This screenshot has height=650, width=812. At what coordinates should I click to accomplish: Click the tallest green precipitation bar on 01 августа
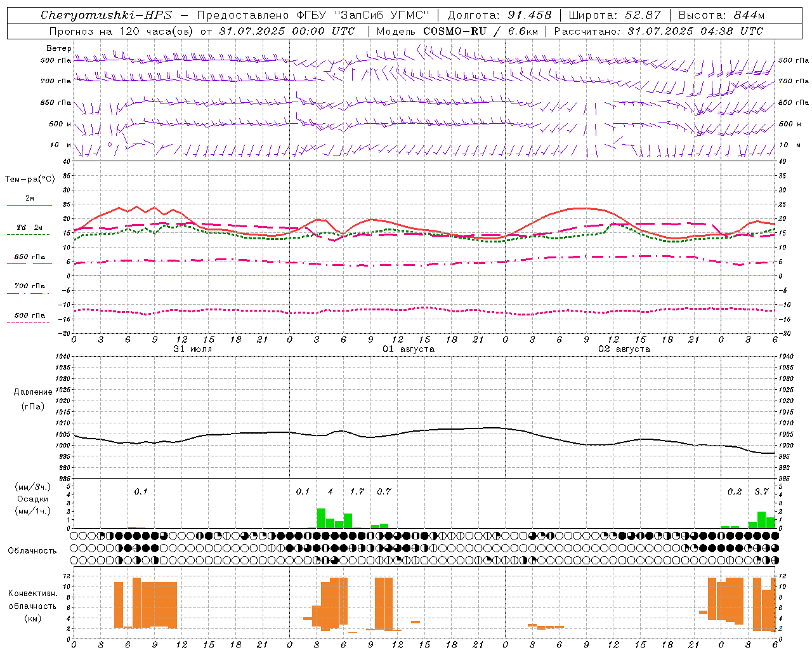(x=321, y=519)
